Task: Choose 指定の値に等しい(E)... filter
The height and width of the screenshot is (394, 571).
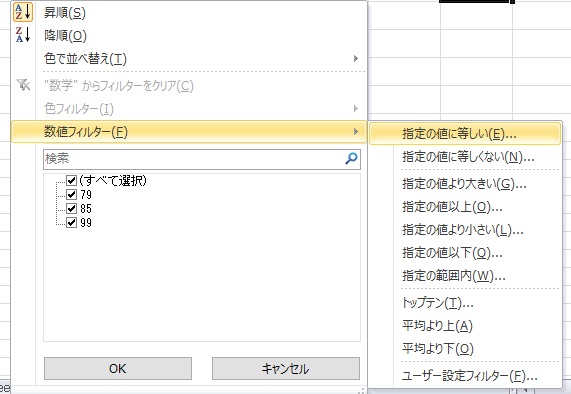Action: tap(465, 134)
